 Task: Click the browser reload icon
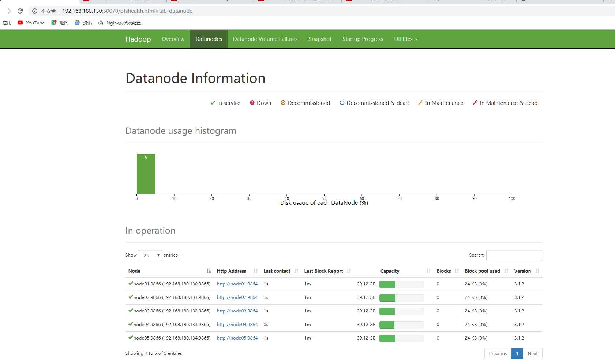[20, 11]
